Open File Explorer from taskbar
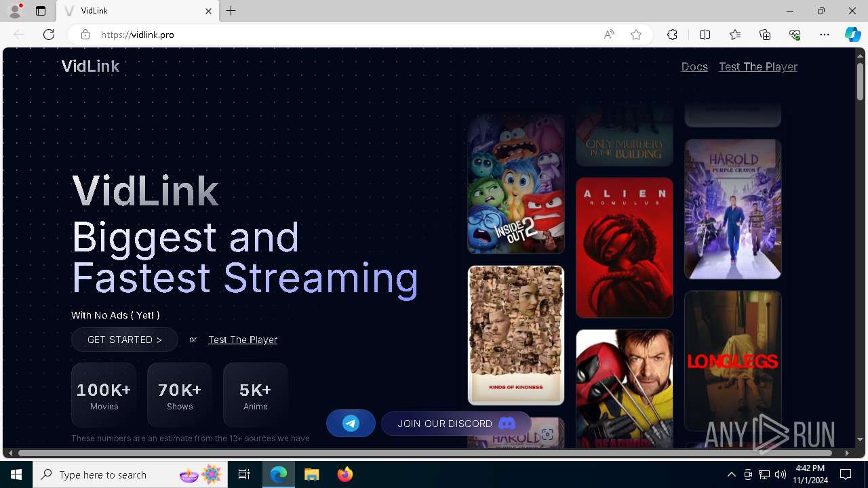Image resolution: width=868 pixels, height=488 pixels. click(312, 474)
